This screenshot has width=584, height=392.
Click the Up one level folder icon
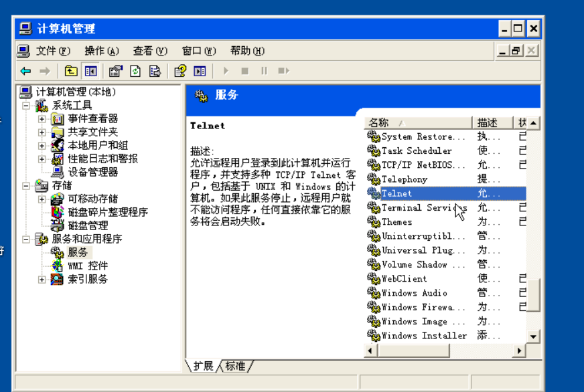point(71,71)
